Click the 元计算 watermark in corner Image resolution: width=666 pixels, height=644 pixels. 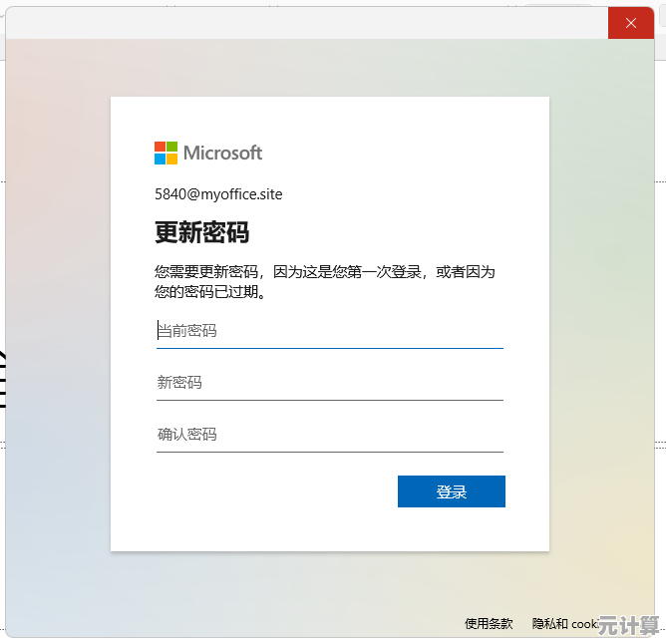click(628, 625)
